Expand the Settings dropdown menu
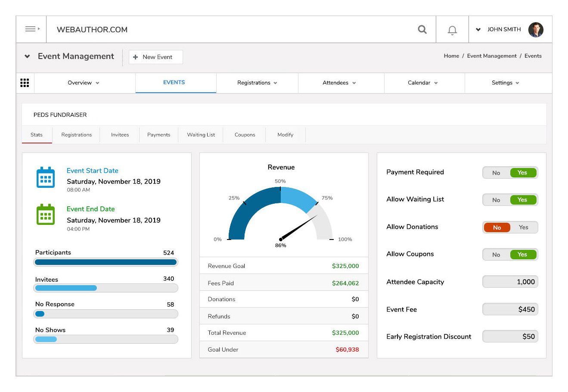The image size is (568, 392). [505, 83]
